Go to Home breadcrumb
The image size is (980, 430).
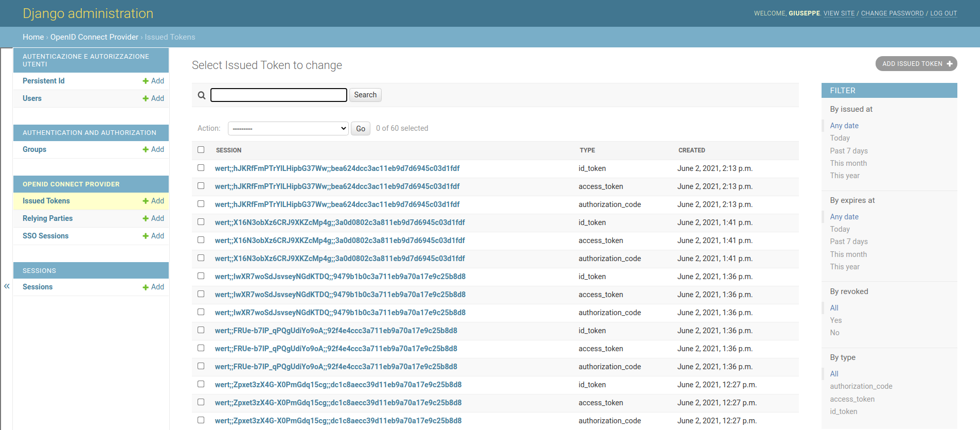click(x=33, y=37)
